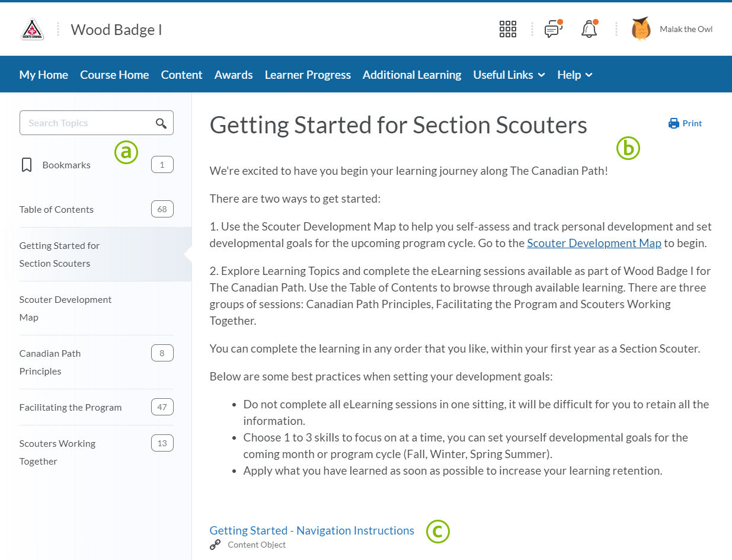Expand the Help dropdown menu
The width and height of the screenshot is (732, 560).
pyautogui.click(x=574, y=75)
